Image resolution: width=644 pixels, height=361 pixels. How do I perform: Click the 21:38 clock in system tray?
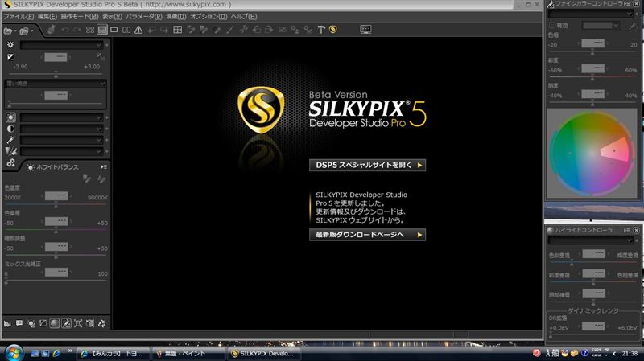coord(630,353)
